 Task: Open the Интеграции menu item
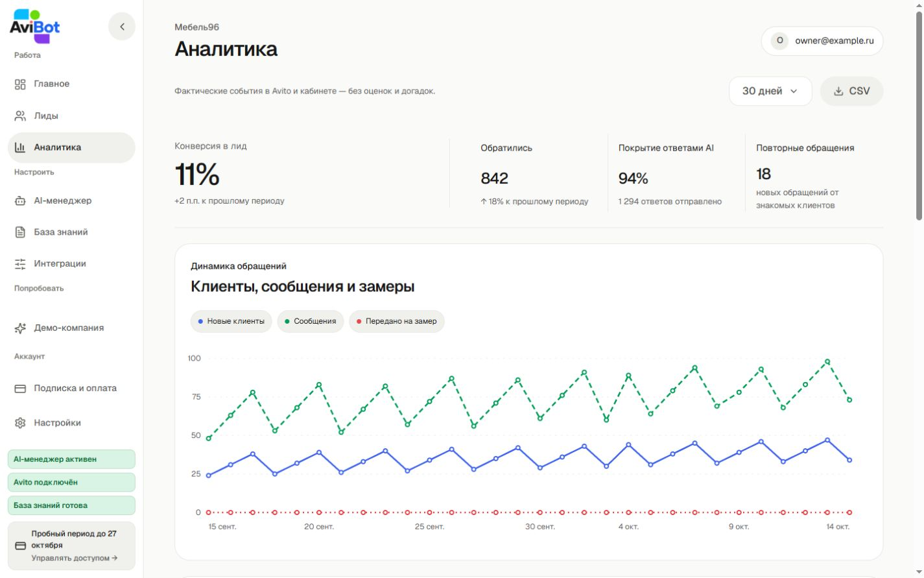click(x=71, y=263)
